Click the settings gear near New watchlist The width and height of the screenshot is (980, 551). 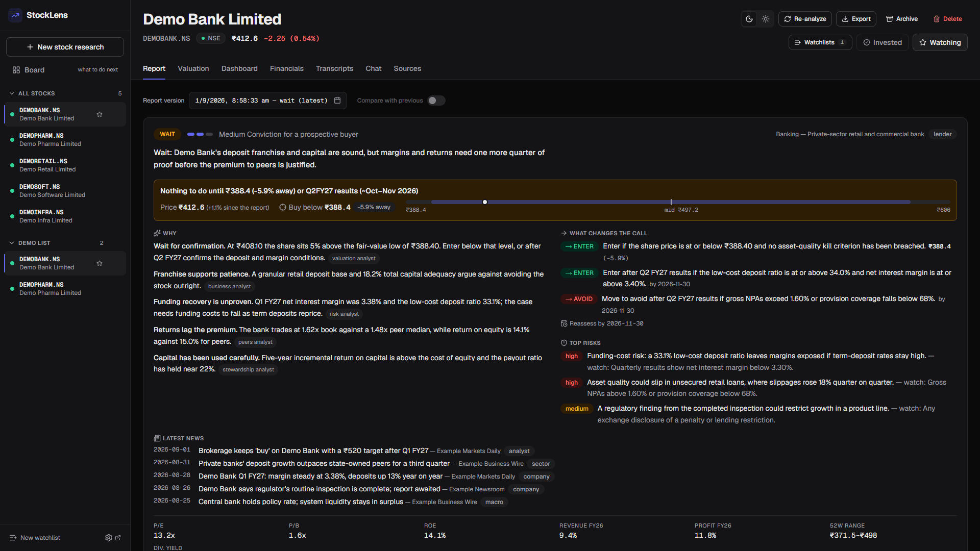click(x=108, y=538)
